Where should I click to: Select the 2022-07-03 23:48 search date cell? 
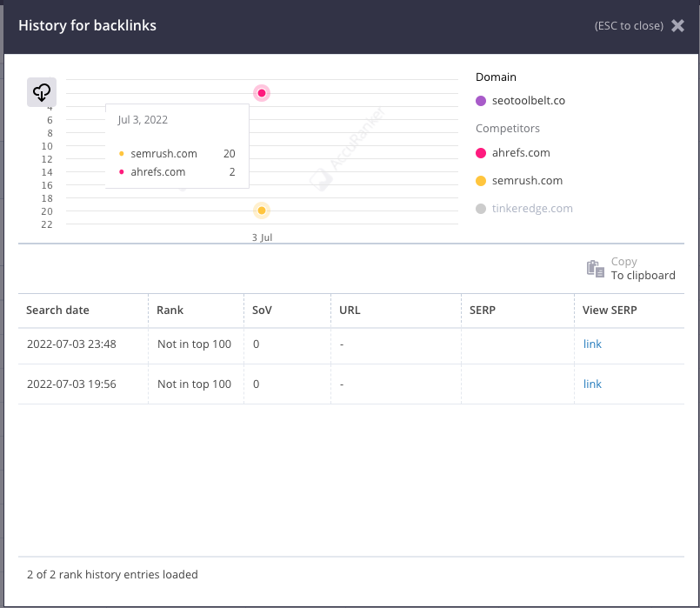pos(71,344)
